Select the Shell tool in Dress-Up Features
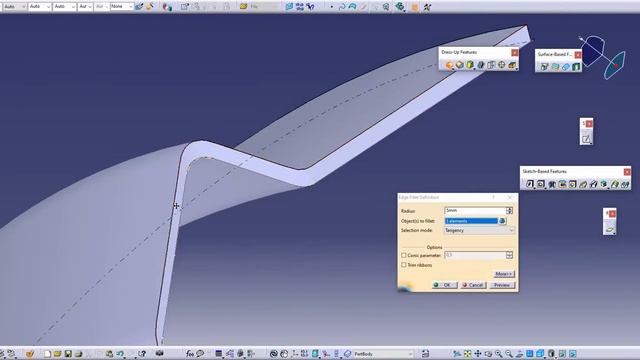The height and width of the screenshot is (360, 640). click(480, 65)
